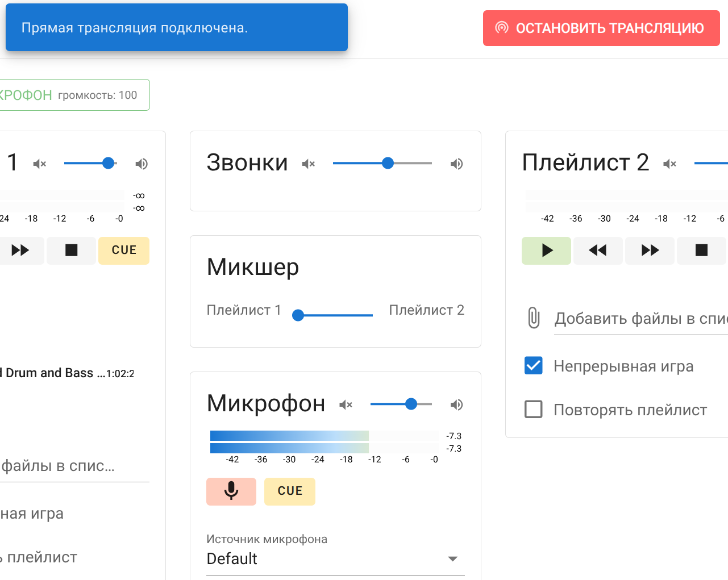The height and width of the screenshot is (580, 728).
Task: Mute the Звонки channel volume
Action: click(x=309, y=164)
